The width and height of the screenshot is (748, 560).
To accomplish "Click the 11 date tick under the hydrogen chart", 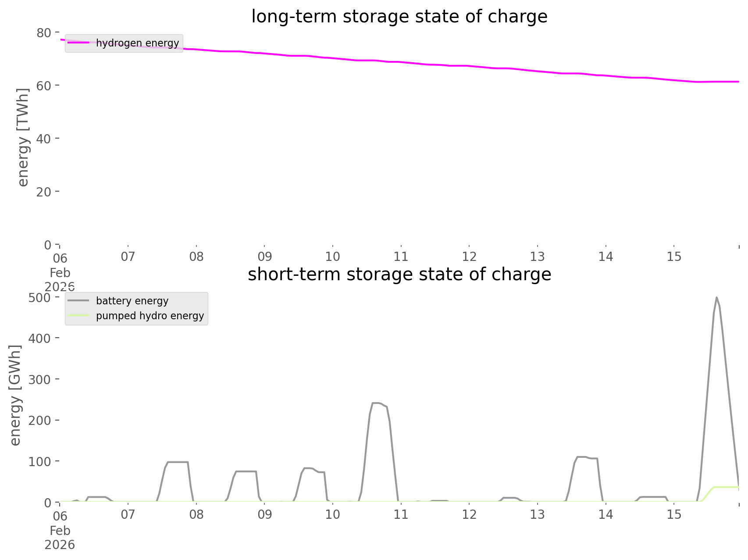I will [x=401, y=257].
